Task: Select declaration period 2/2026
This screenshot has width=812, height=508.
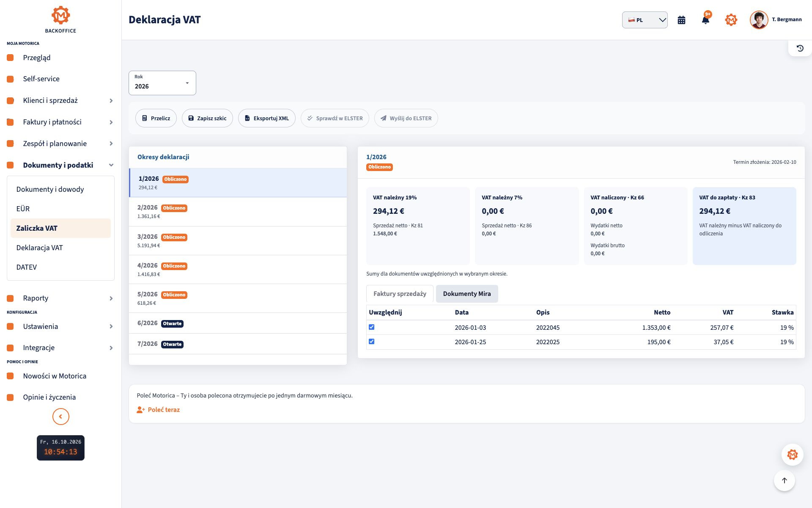Action: pyautogui.click(x=238, y=212)
